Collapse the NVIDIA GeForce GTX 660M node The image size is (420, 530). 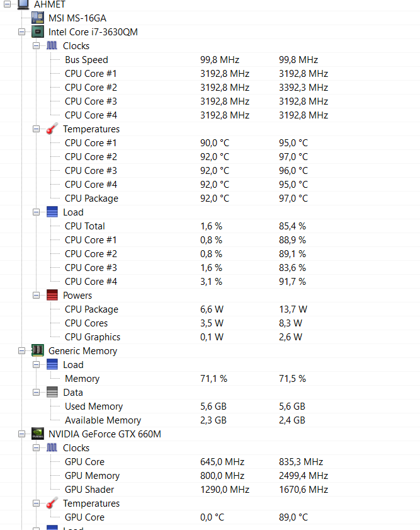click(x=22, y=434)
